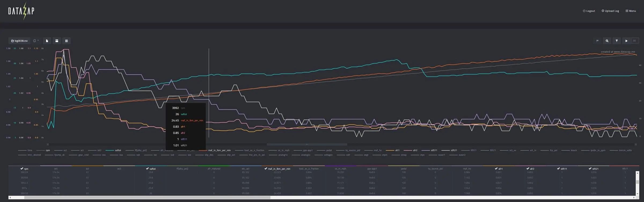Viewport: 644px width, 202px height.
Task: Click Upload Log in top bar
Action: pos(610,11)
